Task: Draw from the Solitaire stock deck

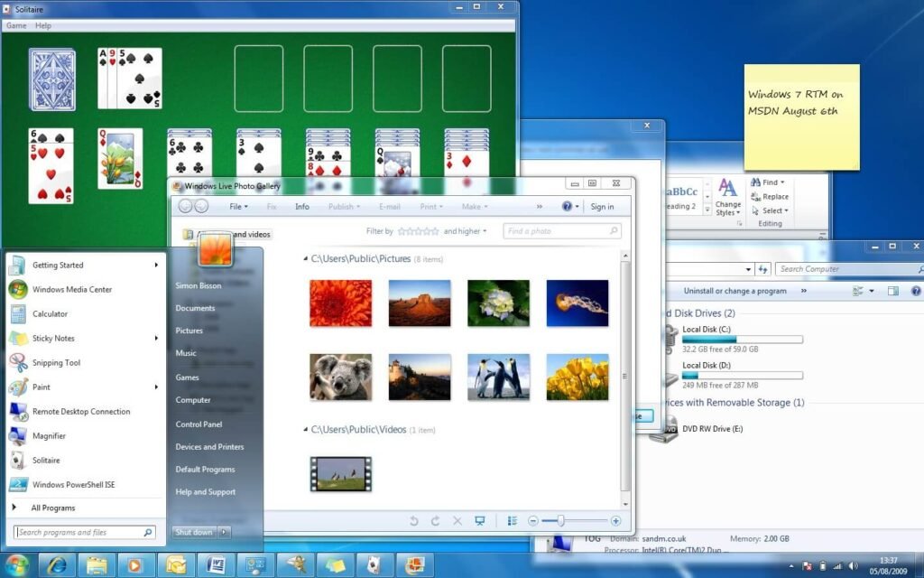Action: 51,79
